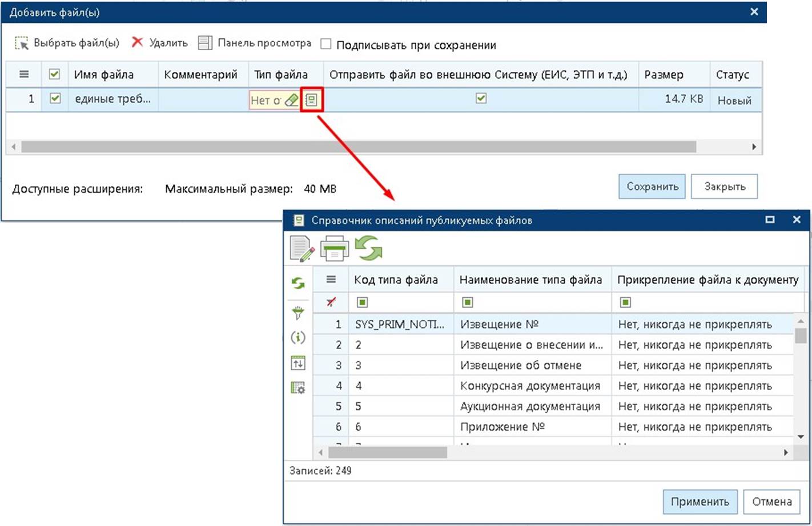Uncheck the row checkbox for file единые треб...
Image resolution: width=812 pixels, height=526 pixels.
[55, 99]
